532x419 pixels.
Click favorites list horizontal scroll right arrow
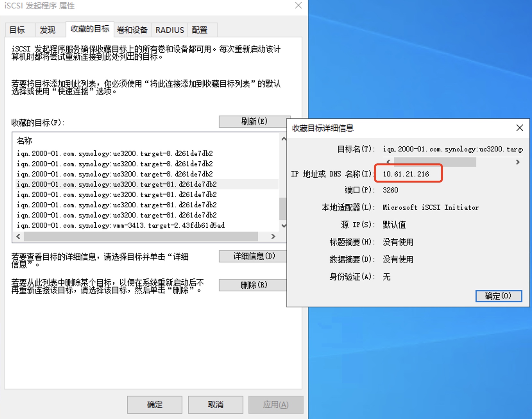coord(273,236)
